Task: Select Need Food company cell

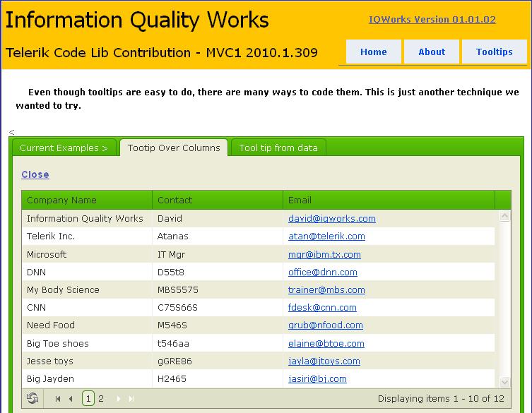Action: point(87,325)
